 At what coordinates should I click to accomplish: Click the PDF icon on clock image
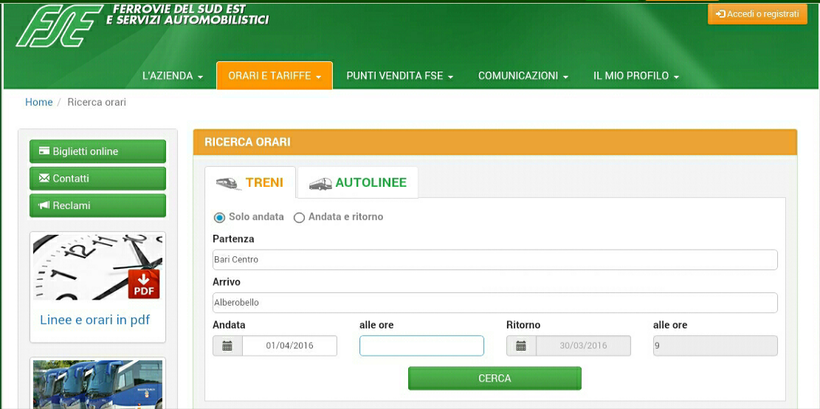tap(143, 284)
